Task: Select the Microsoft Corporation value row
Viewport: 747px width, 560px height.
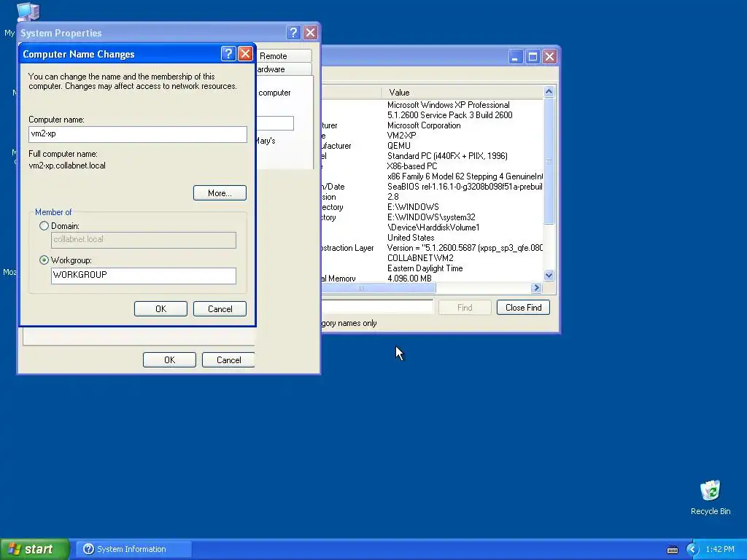Action: (424, 125)
